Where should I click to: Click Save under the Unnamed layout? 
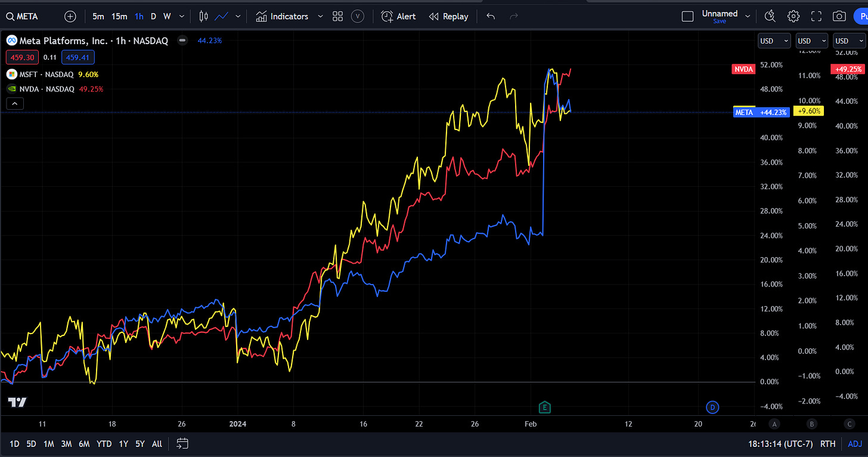click(720, 21)
